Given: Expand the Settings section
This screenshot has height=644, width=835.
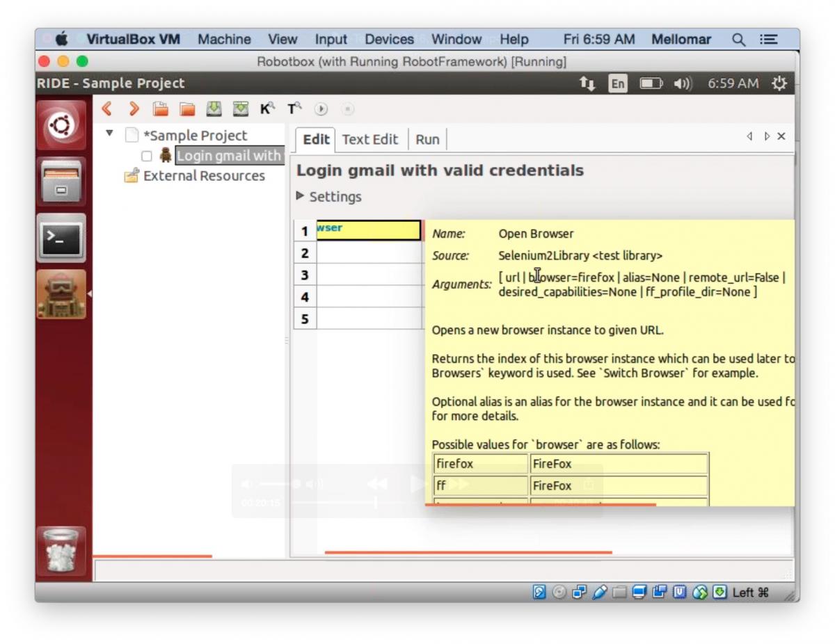Looking at the screenshot, I should point(301,196).
